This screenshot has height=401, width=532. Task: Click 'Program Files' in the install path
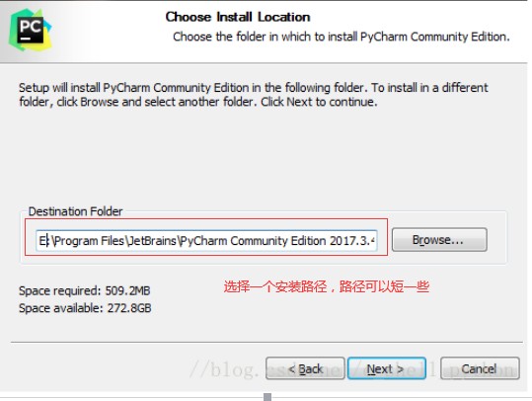tap(89, 240)
